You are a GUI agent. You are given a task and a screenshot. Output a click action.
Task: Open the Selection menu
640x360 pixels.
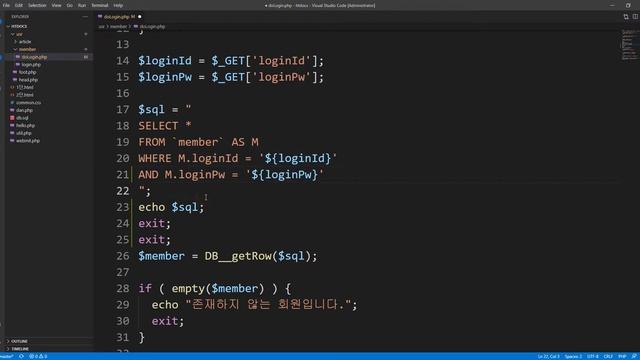(37, 5)
